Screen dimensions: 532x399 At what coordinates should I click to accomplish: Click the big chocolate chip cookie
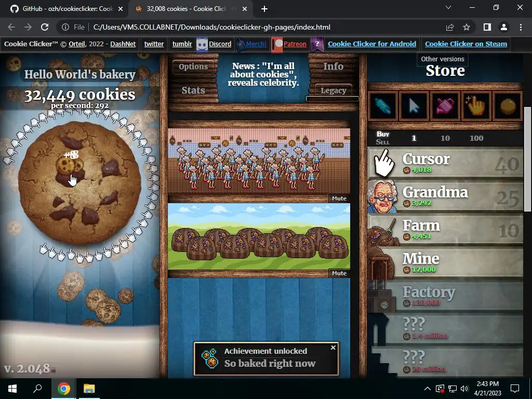pos(79,182)
